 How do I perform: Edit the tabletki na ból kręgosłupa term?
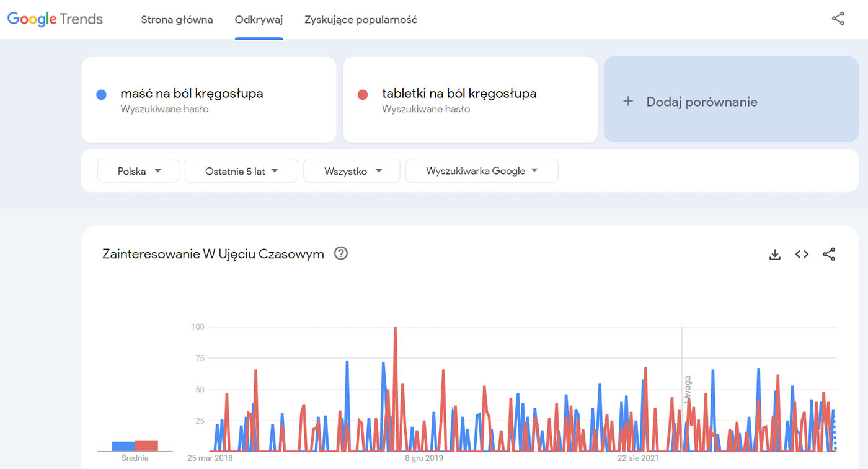click(470, 100)
